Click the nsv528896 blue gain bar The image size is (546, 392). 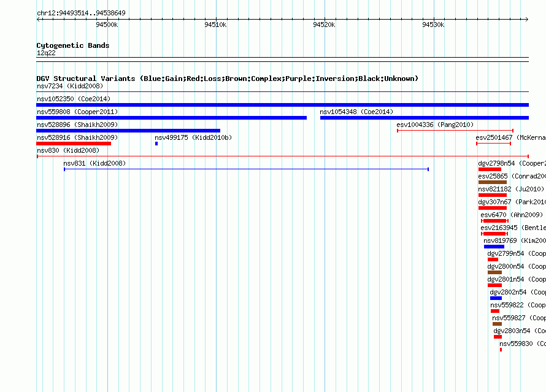[128, 131]
